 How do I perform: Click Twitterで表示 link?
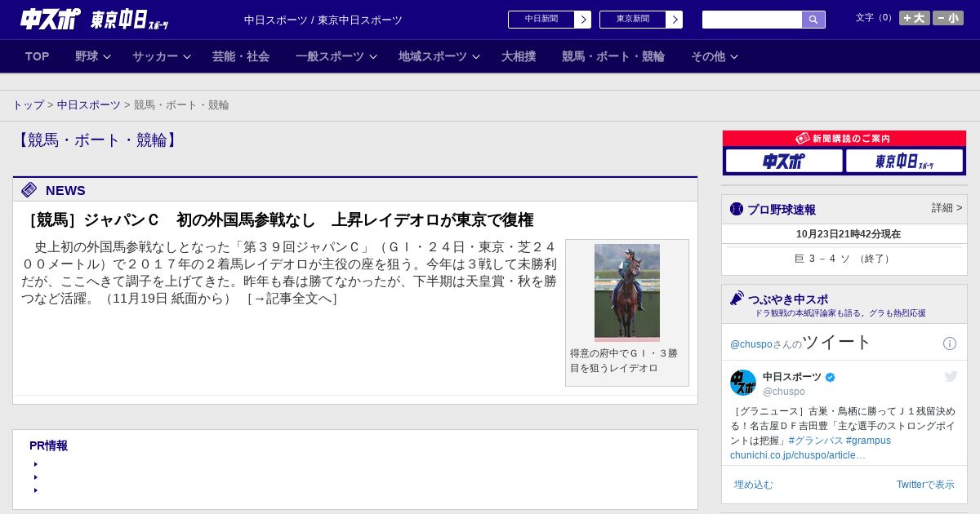[x=925, y=485]
